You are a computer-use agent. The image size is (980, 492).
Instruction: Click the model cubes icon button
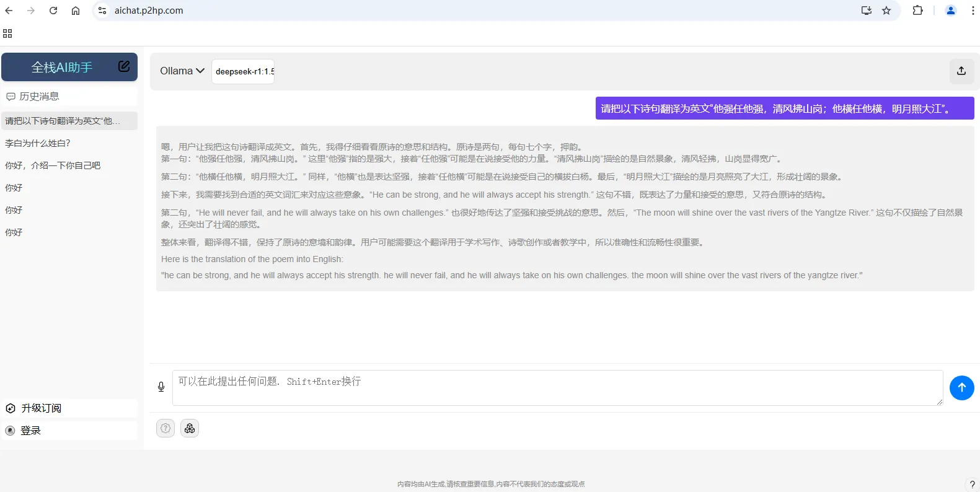[x=190, y=428]
